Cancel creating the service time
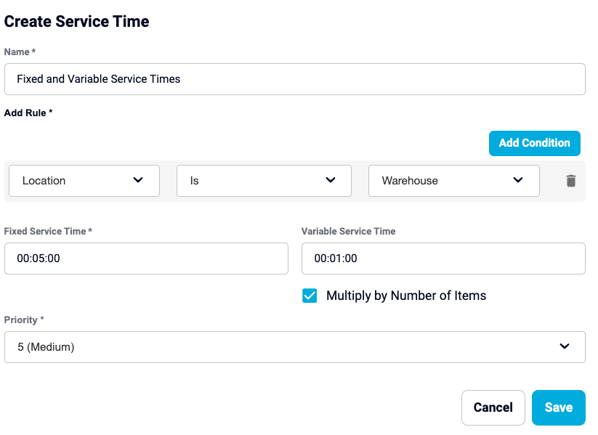598x435 pixels. (x=493, y=408)
